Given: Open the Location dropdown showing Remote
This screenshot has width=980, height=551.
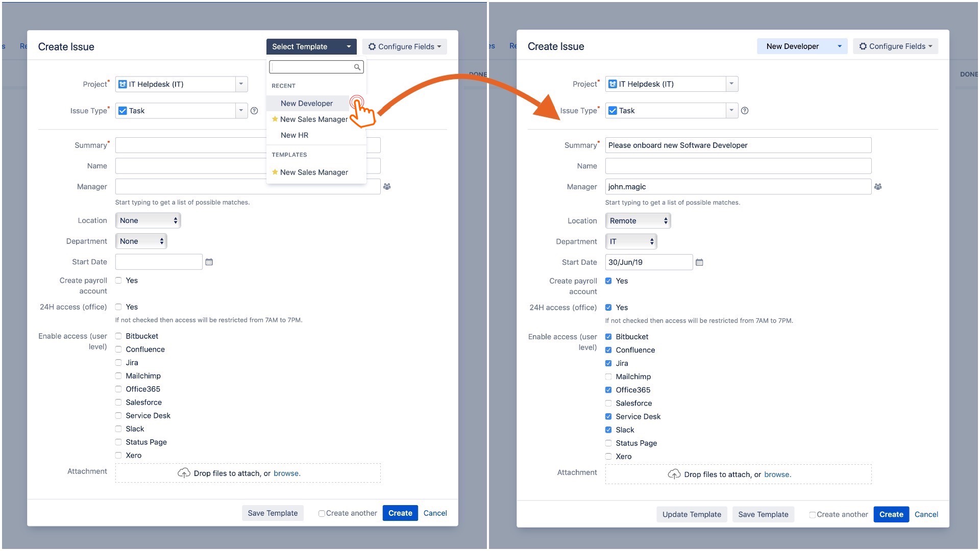Looking at the screenshot, I should tap(638, 221).
